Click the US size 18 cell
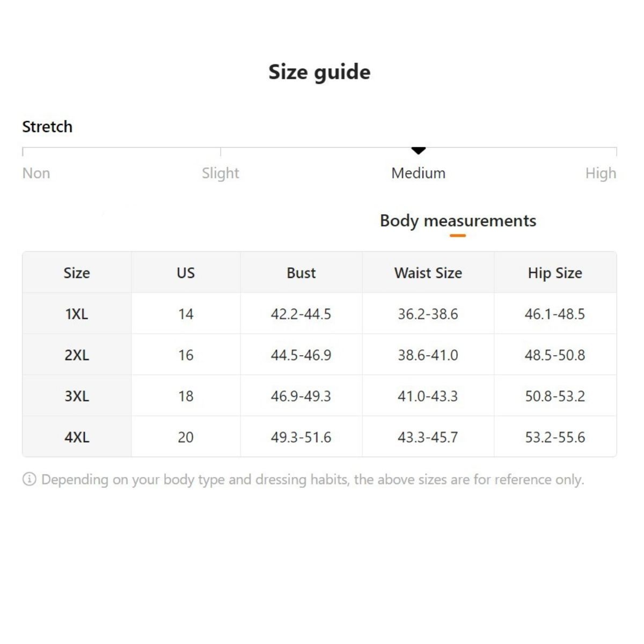Viewport: 644px width, 644px height. pos(186,396)
